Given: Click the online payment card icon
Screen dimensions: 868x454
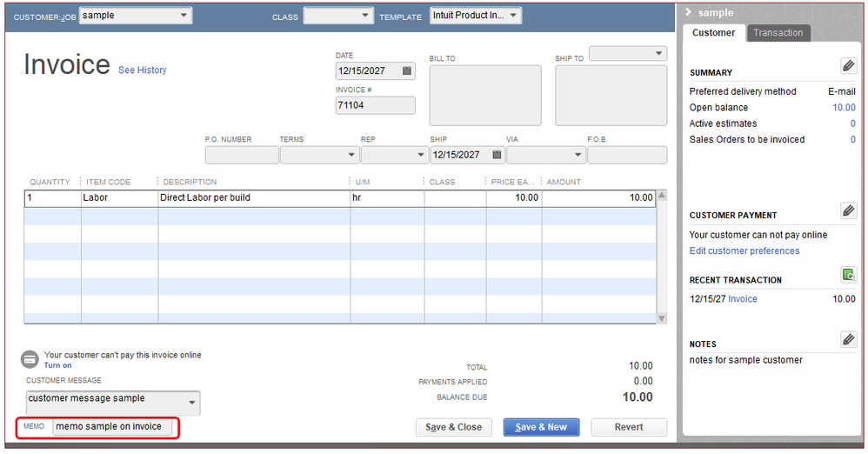Looking at the screenshot, I should [x=30, y=359].
